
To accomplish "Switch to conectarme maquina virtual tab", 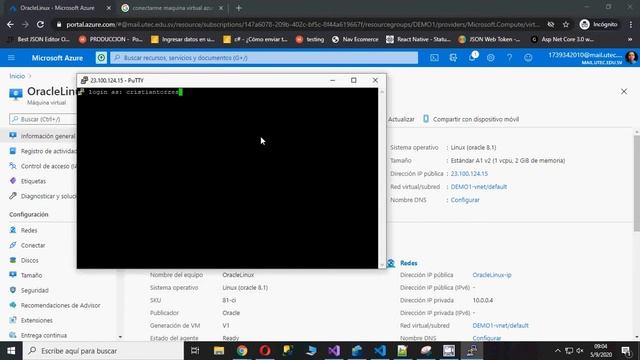I will click(173, 8).
